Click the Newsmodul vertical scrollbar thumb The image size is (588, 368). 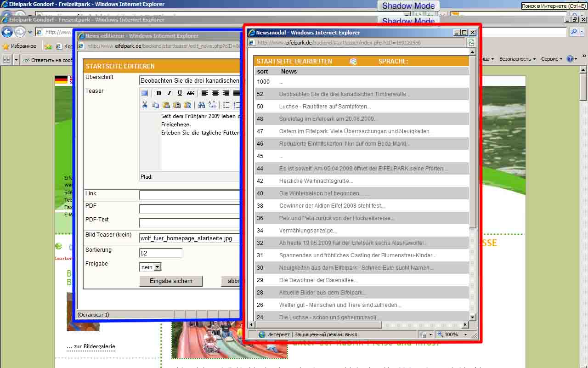click(x=473, y=142)
